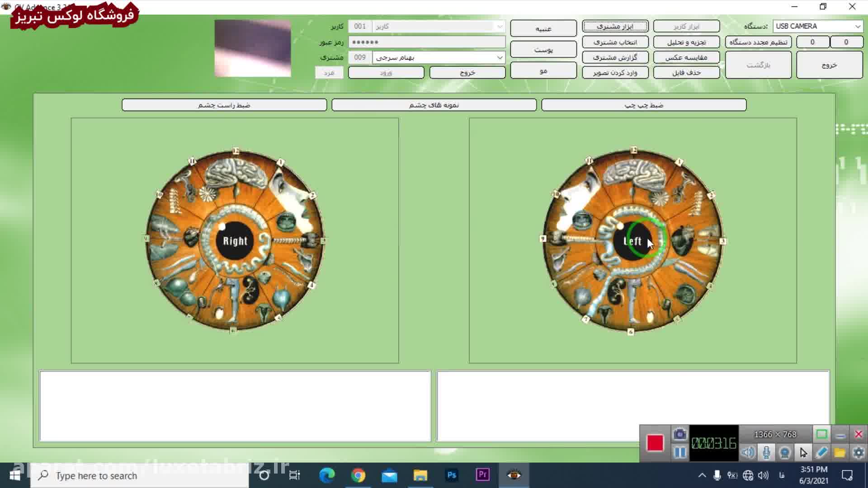Click حذف فایل delete file button
Screen dimensions: 868x488
click(686, 72)
